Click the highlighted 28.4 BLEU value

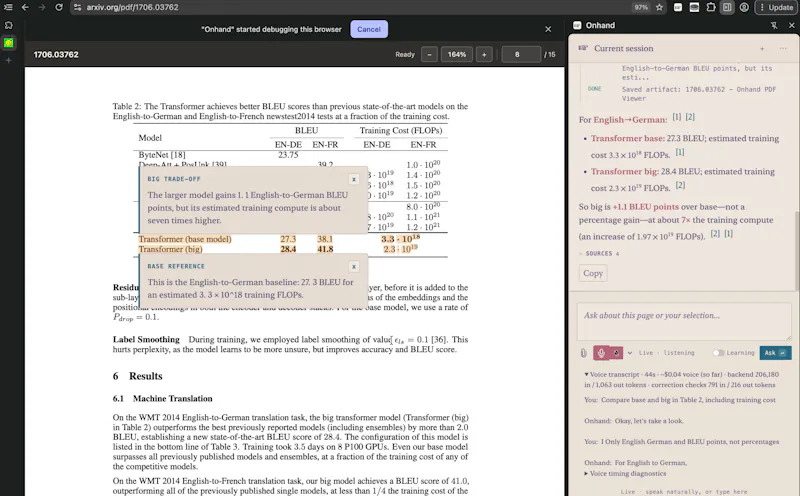288,249
